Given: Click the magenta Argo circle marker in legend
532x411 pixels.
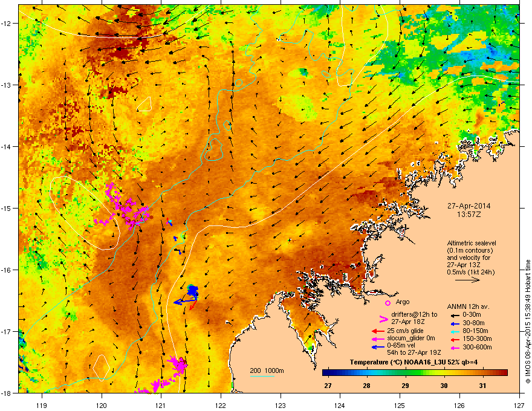Looking at the screenshot, I should coord(388,303).
